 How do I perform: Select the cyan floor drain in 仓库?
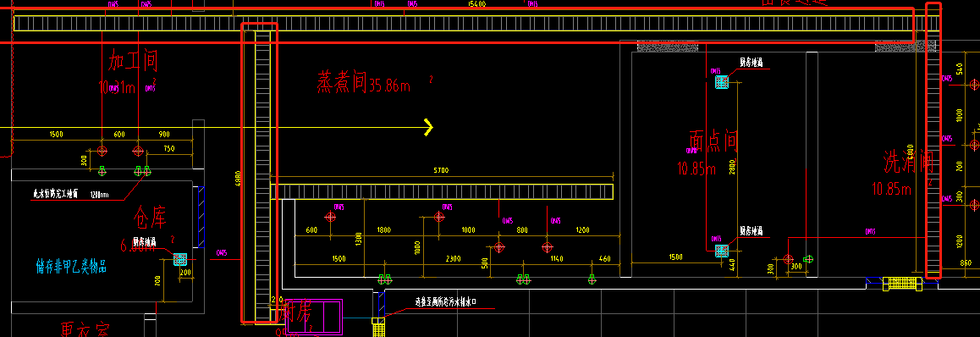180,259
